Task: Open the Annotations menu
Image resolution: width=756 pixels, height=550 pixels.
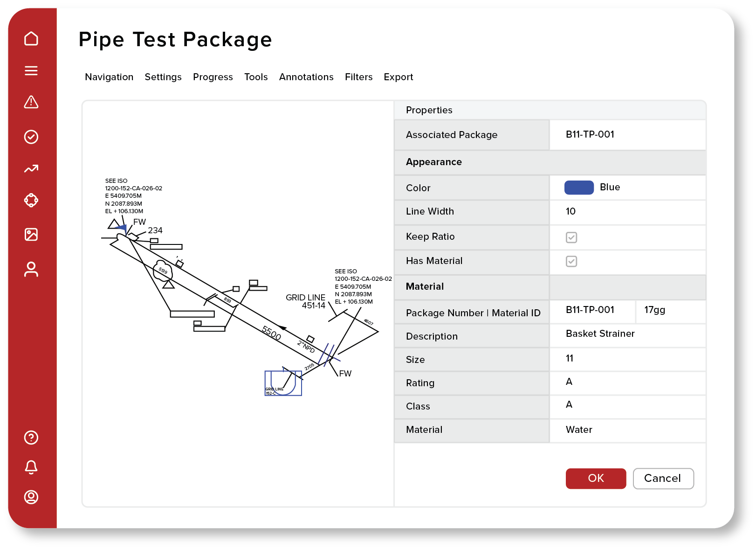Action: (306, 77)
